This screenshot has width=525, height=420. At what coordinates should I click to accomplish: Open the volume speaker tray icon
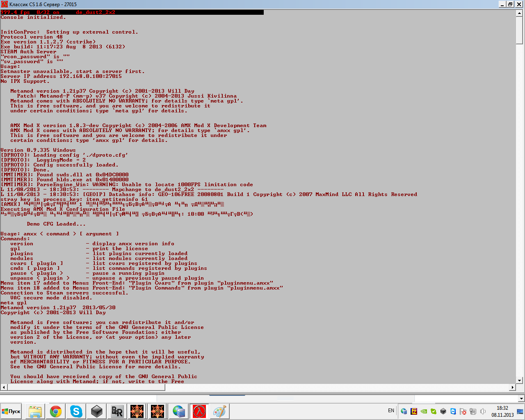[483, 411]
